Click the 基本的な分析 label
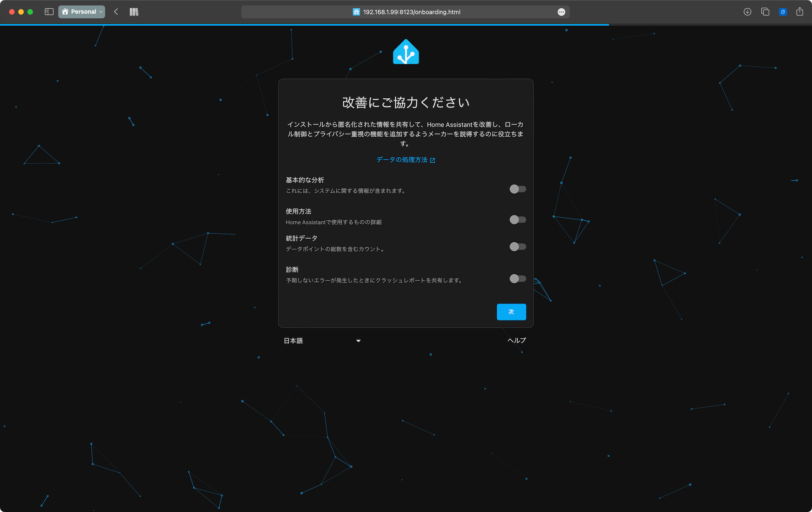The height and width of the screenshot is (512, 812). click(305, 180)
